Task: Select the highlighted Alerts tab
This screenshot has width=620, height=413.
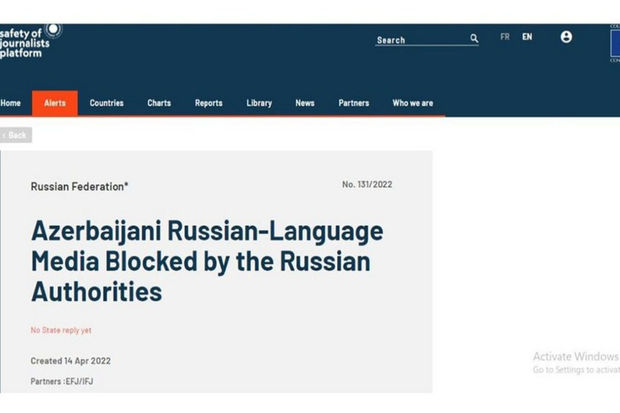Action: pos(55,103)
